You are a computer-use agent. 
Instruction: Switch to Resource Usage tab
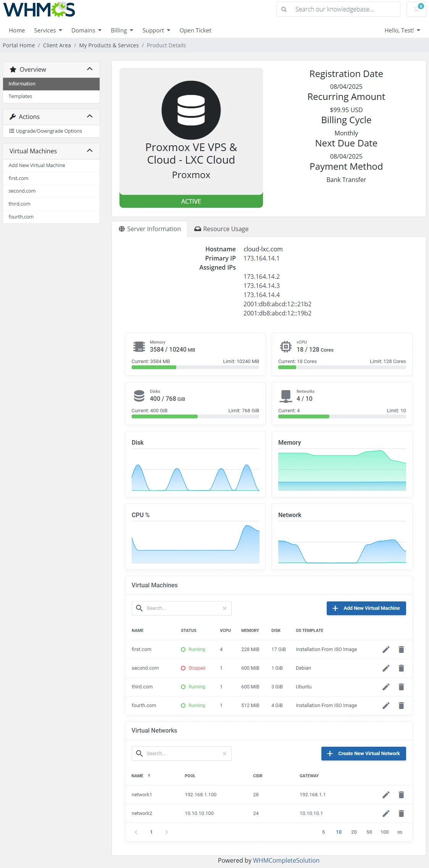coord(221,229)
